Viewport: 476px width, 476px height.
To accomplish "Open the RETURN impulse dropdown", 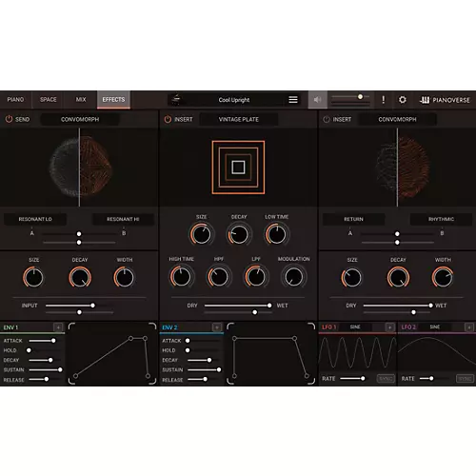I will pos(353,219).
